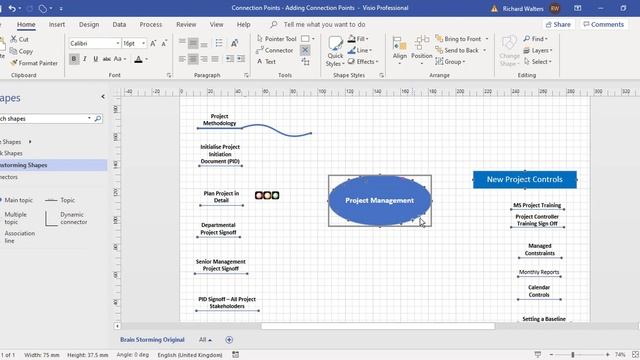Viewport: 640px width, 360px height.
Task: Select the Project Management ellipse shape
Action: (380, 200)
